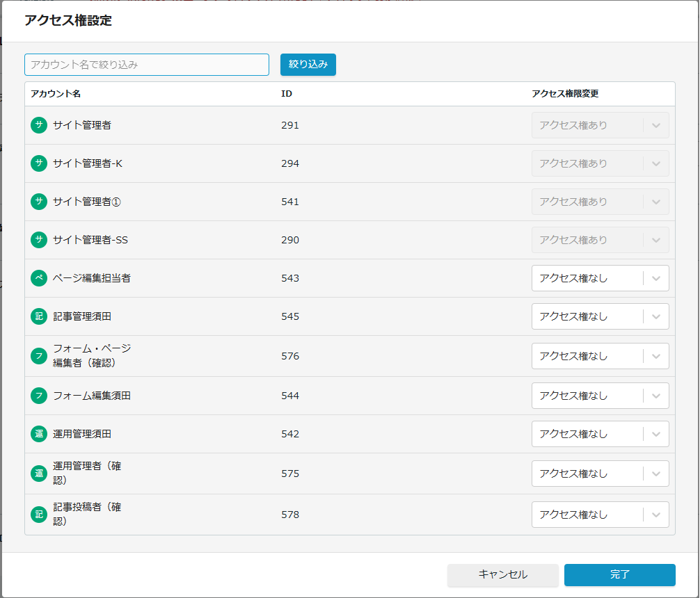Viewport: 700px width, 598px height.
Task: Click the avatar icon beside サイト管理者-K
Action: click(39, 163)
